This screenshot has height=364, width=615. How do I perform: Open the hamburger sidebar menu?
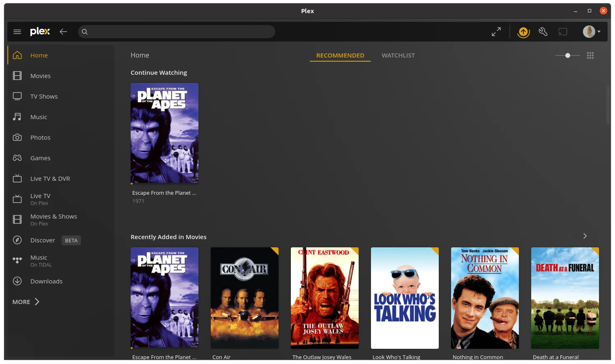point(17,32)
